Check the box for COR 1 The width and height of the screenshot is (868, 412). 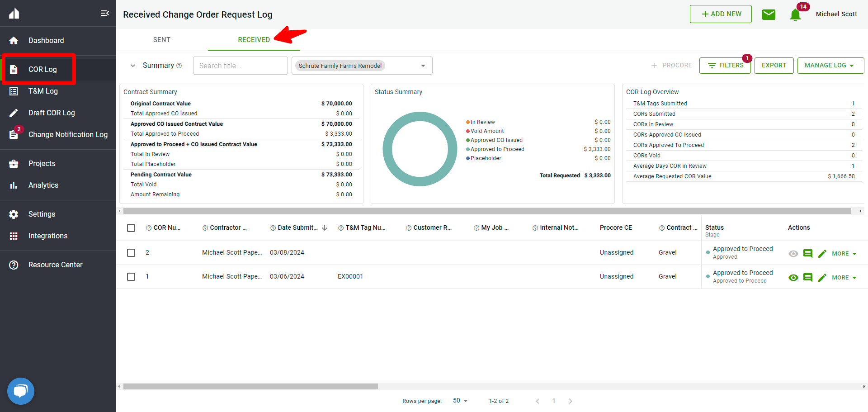tap(131, 277)
